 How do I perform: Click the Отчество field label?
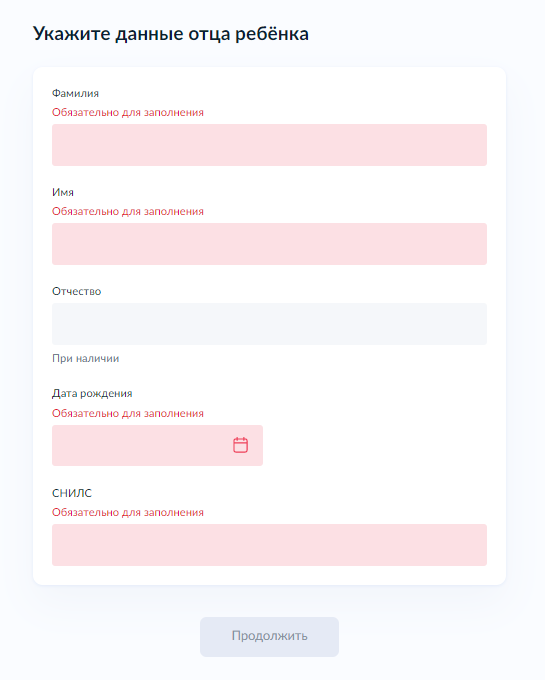[76, 291]
